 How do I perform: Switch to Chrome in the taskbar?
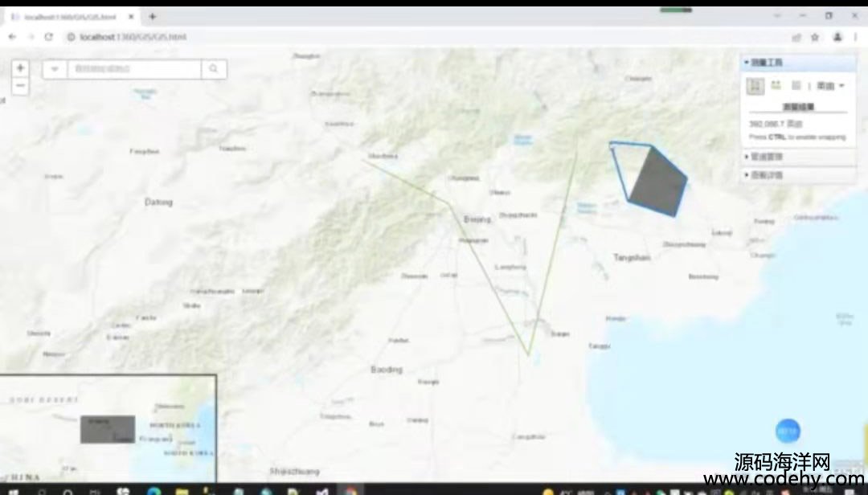click(350, 491)
